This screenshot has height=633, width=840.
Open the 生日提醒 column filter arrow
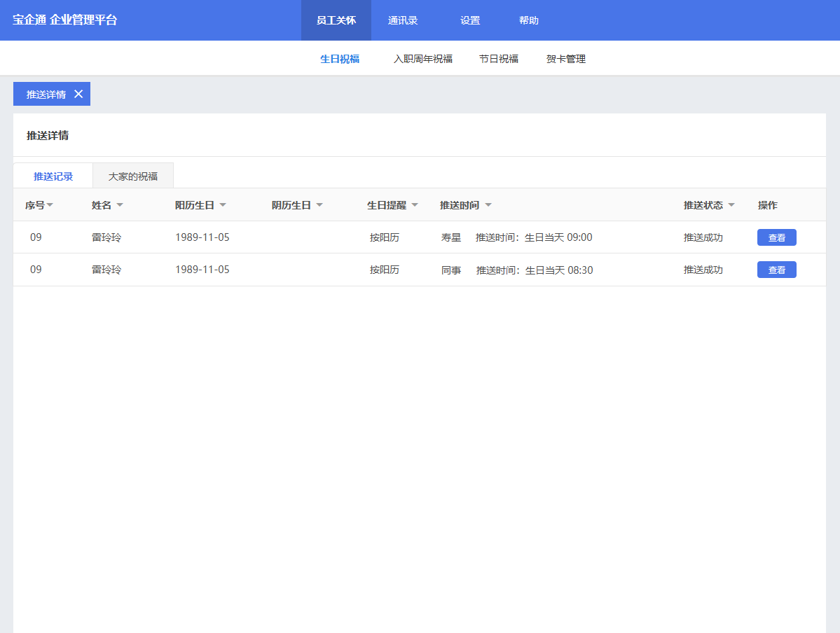pos(415,205)
